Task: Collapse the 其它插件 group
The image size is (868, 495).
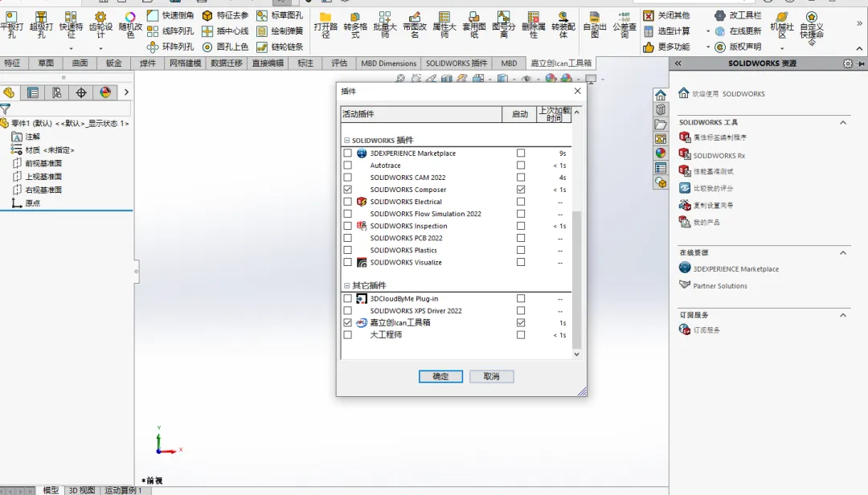Action: point(347,286)
